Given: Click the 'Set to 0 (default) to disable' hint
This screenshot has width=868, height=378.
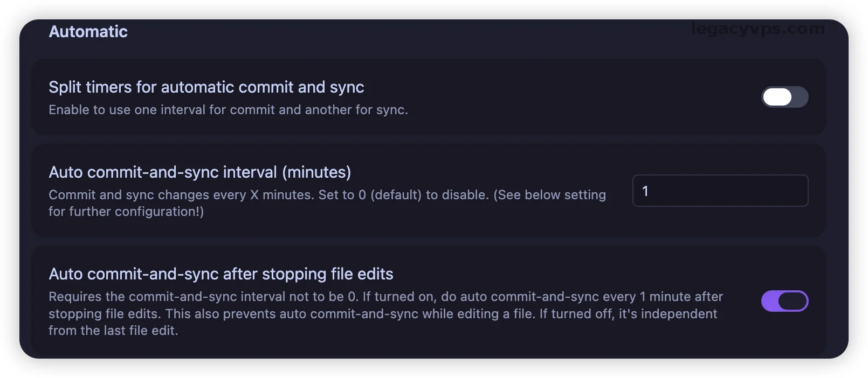Looking at the screenshot, I should (x=403, y=195).
